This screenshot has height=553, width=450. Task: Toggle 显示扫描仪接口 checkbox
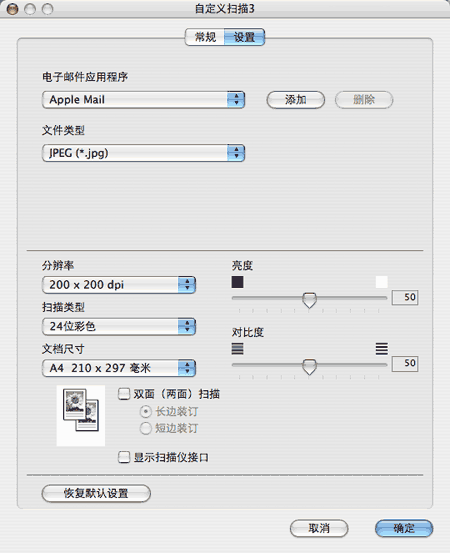point(124,457)
